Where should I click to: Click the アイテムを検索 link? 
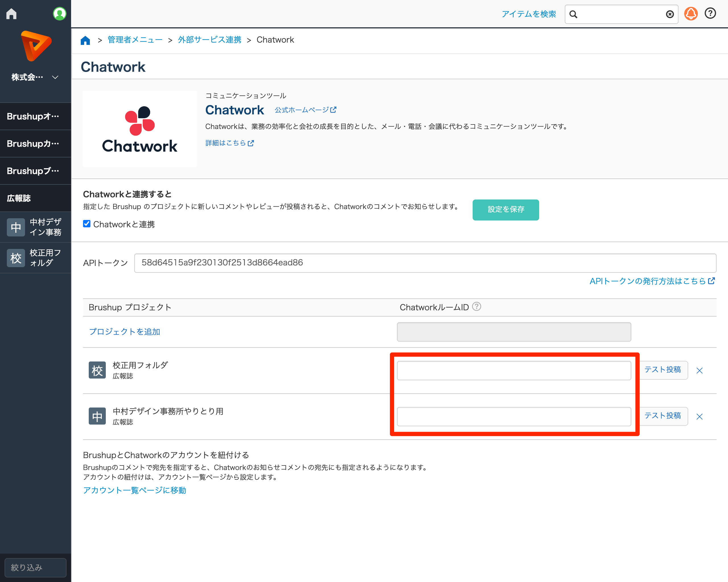(528, 14)
